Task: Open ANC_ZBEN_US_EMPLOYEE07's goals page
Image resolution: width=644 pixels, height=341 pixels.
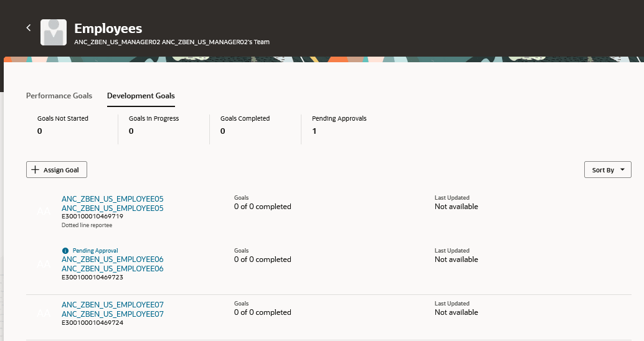Action: click(x=113, y=309)
